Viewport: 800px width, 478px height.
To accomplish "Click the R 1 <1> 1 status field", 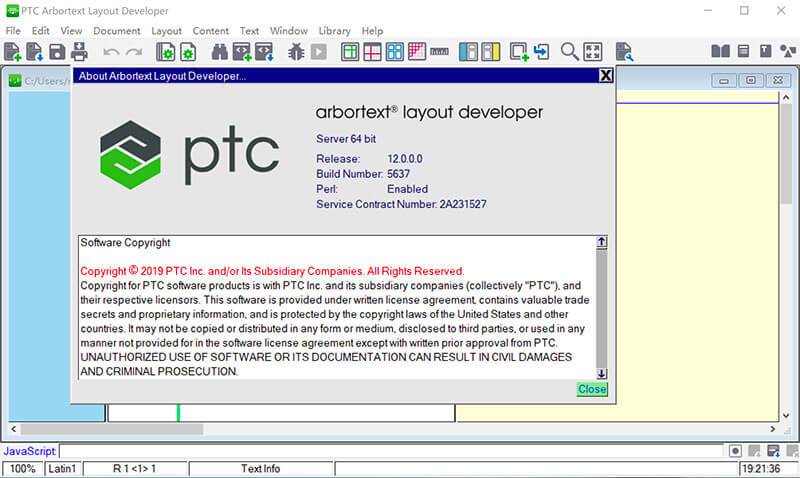I will 135,468.
